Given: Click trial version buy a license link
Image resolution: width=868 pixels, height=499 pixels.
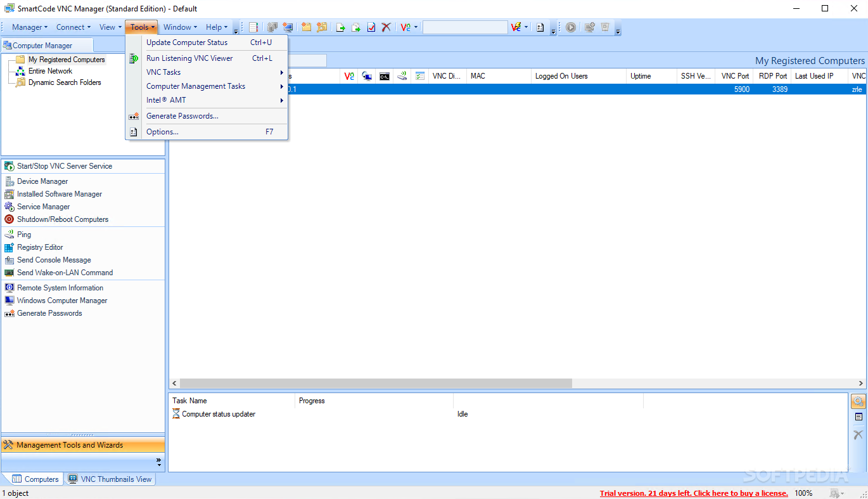Looking at the screenshot, I should tap(694, 493).
